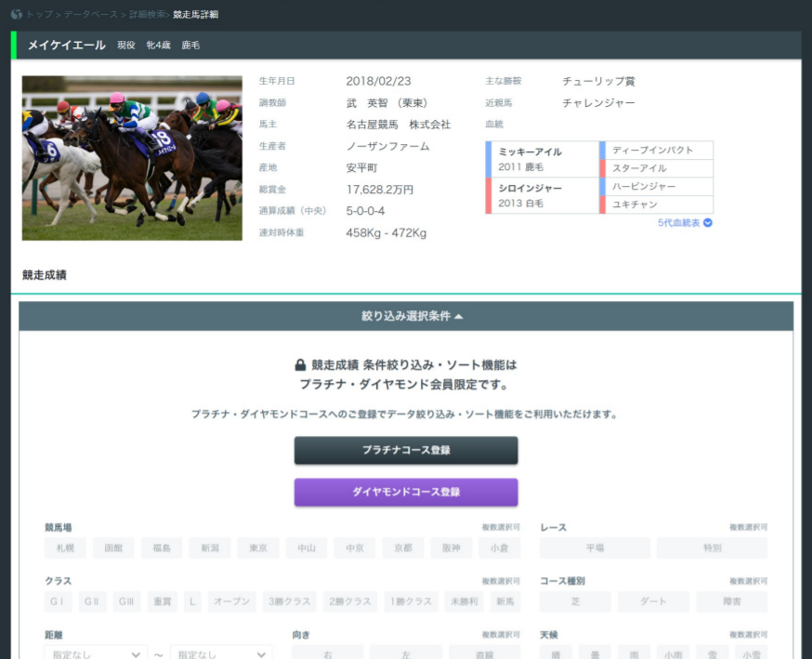The width and height of the screenshot is (812, 659).
Task: Toggle 福島 racecourse filter
Action: click(162, 548)
